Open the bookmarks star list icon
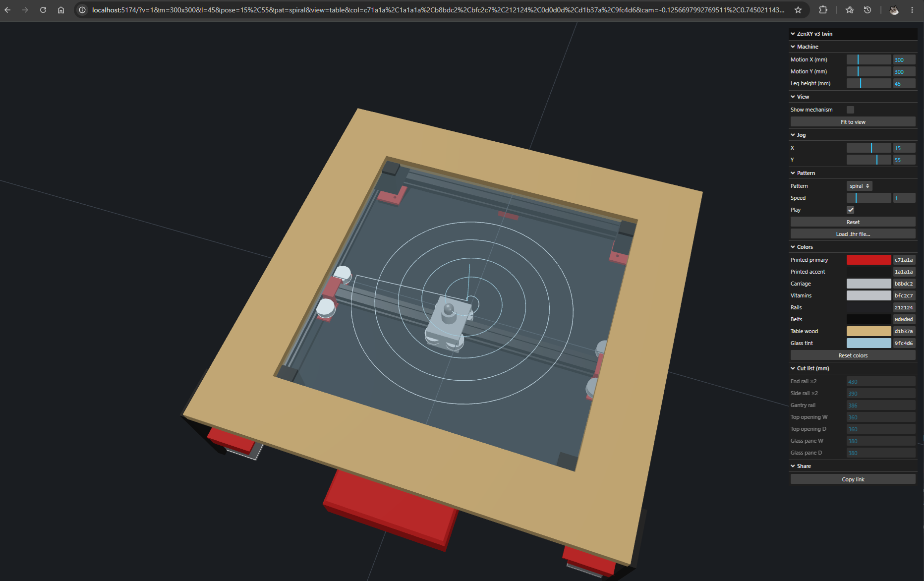 (850, 10)
